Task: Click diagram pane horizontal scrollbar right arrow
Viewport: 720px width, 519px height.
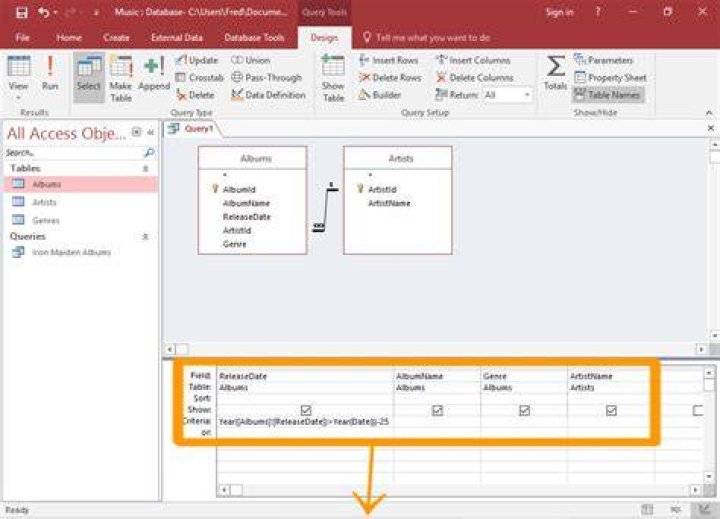Action: click(x=701, y=349)
